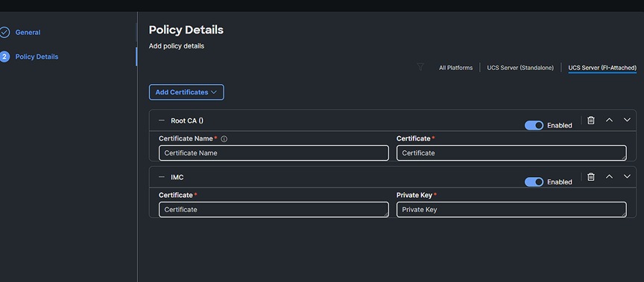Image resolution: width=644 pixels, height=282 pixels.
Task: Focus IMC Private Key field
Action: (511, 209)
